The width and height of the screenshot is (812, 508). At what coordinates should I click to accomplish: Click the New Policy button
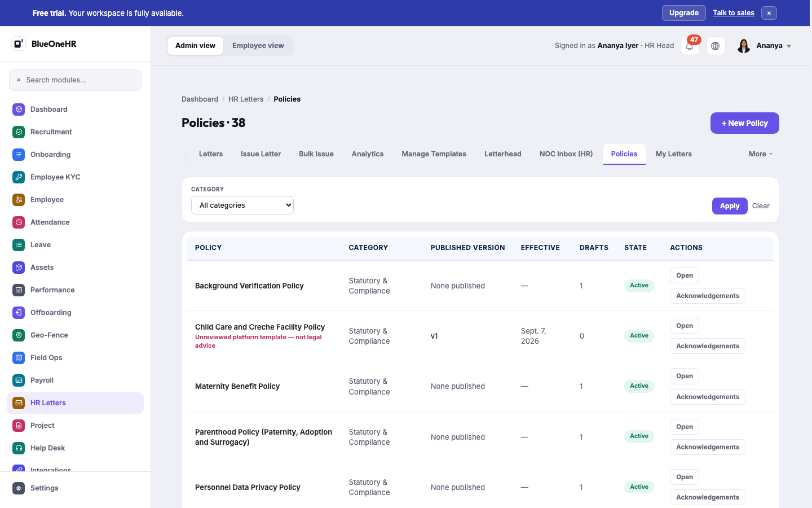(x=745, y=123)
